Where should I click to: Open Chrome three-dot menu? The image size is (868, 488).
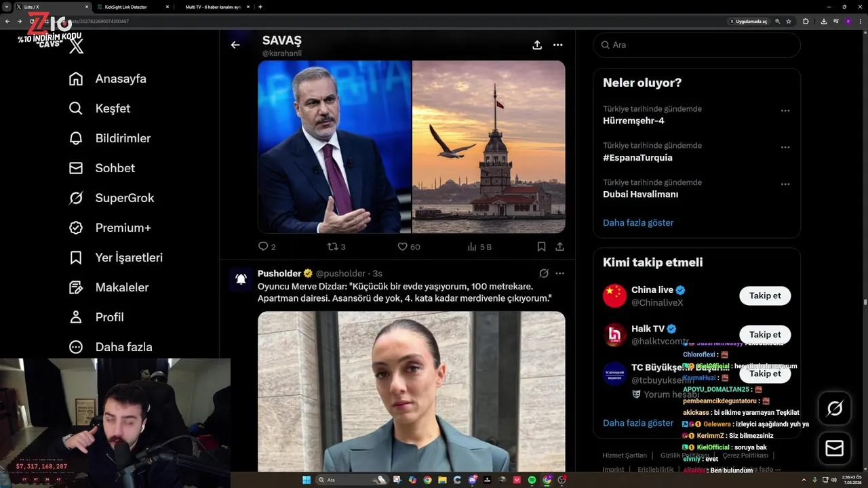(x=861, y=22)
